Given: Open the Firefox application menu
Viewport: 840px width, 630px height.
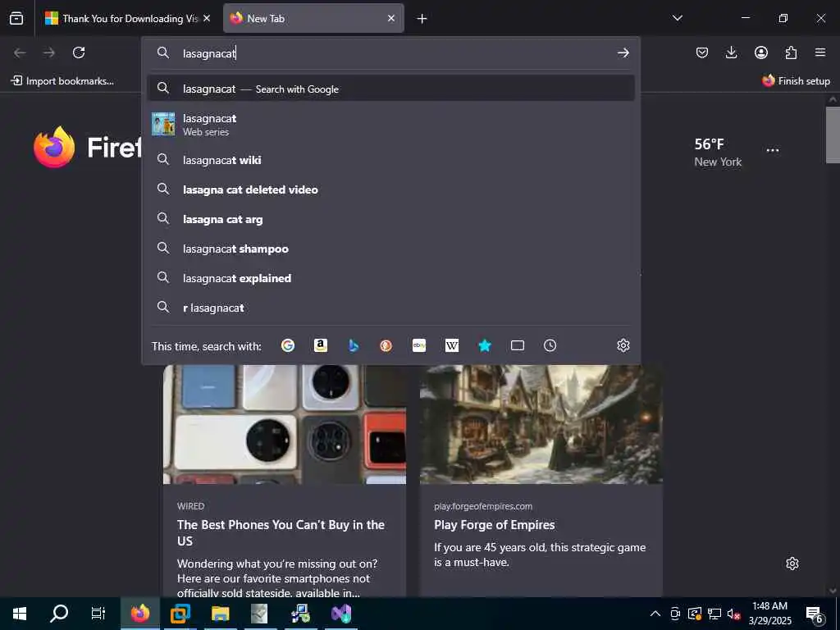Looking at the screenshot, I should coord(820,52).
